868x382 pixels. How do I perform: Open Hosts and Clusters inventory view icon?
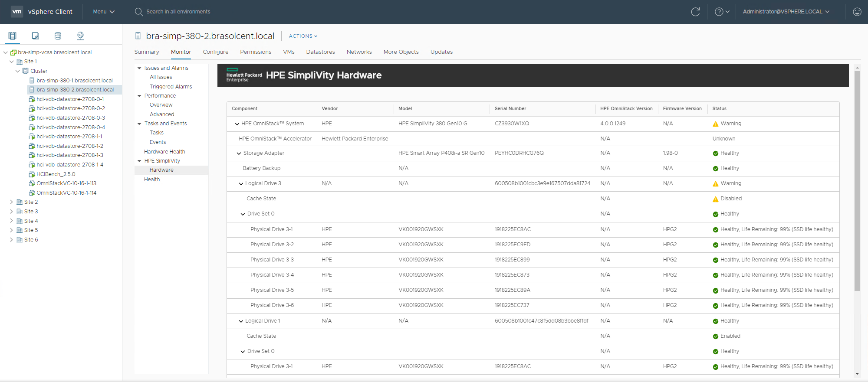(x=12, y=36)
